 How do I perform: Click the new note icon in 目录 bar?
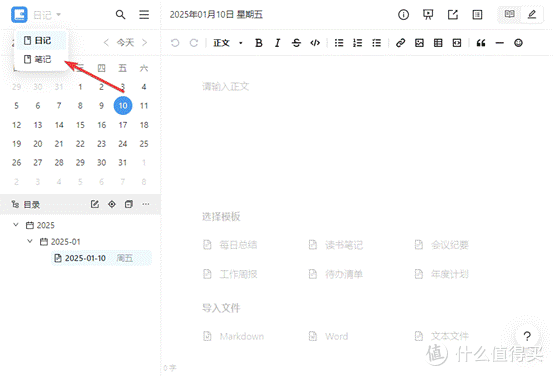point(95,204)
